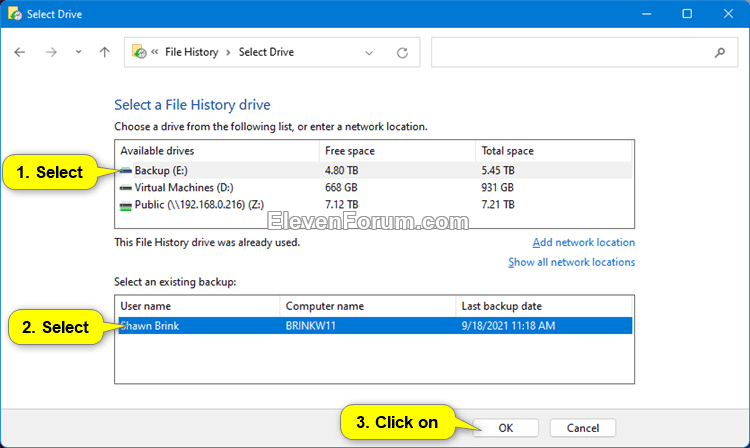The image size is (750, 448).
Task: Click the Select Drive title bar icon
Action: [15, 14]
